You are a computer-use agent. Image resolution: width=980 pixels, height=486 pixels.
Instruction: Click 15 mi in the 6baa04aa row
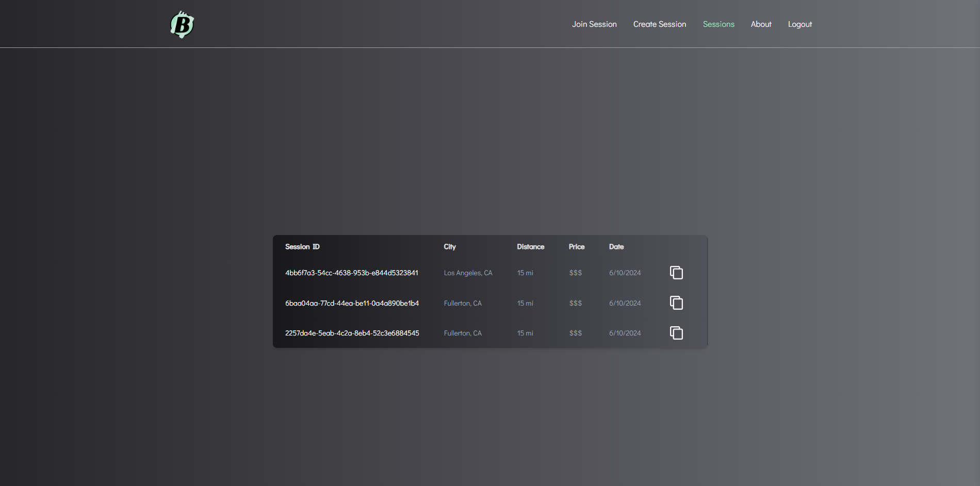coord(525,303)
